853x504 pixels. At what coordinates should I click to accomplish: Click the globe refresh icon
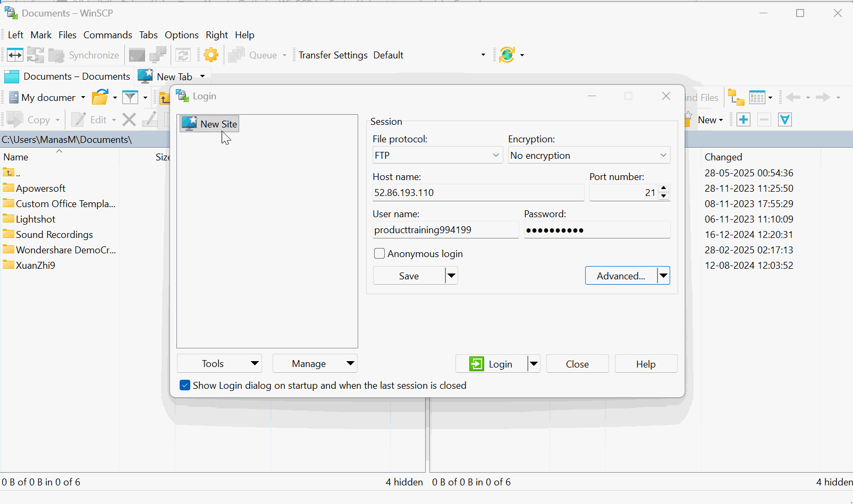[507, 55]
